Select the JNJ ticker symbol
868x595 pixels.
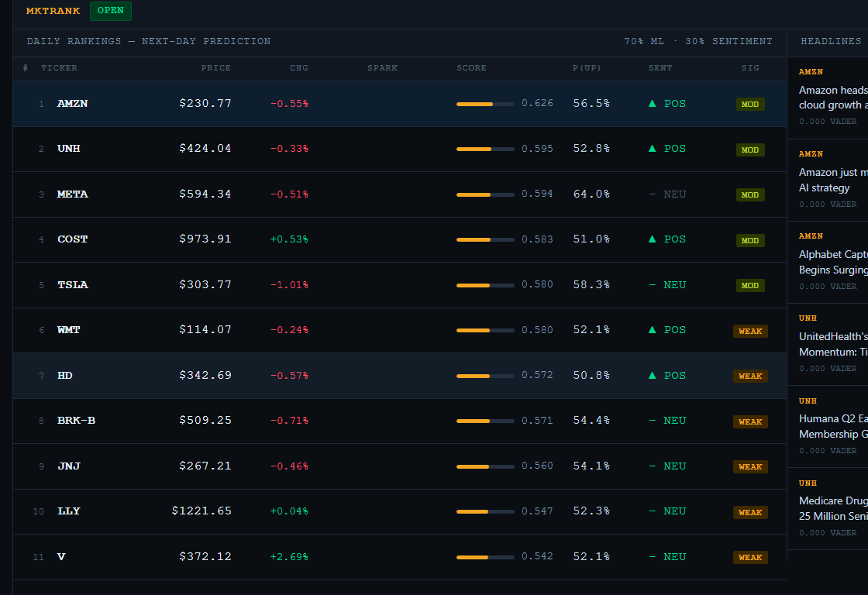(x=69, y=466)
